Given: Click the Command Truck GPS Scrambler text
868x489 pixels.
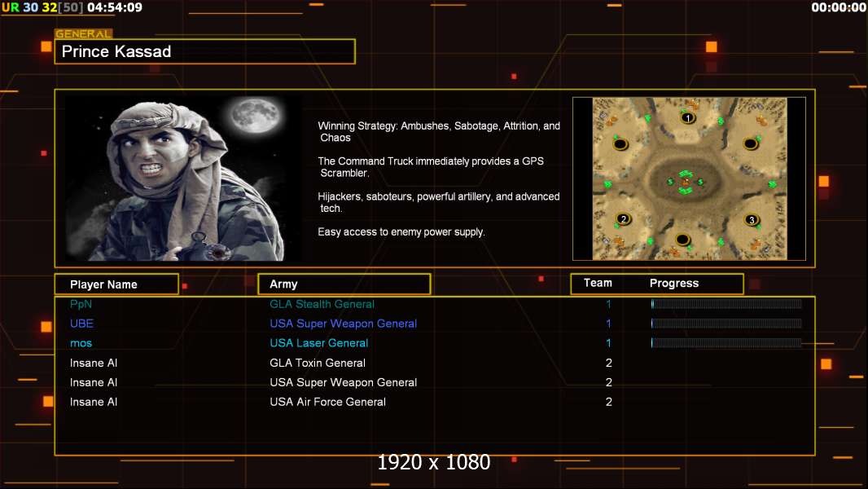Looking at the screenshot, I should click(431, 167).
